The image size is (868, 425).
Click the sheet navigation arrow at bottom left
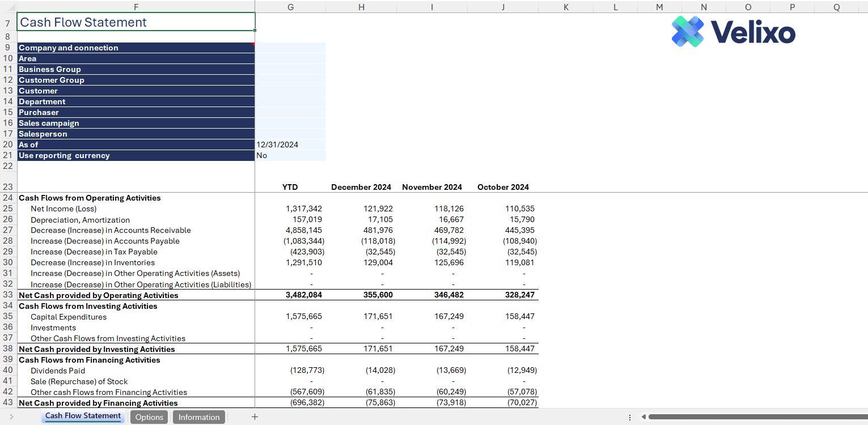[x=11, y=416]
